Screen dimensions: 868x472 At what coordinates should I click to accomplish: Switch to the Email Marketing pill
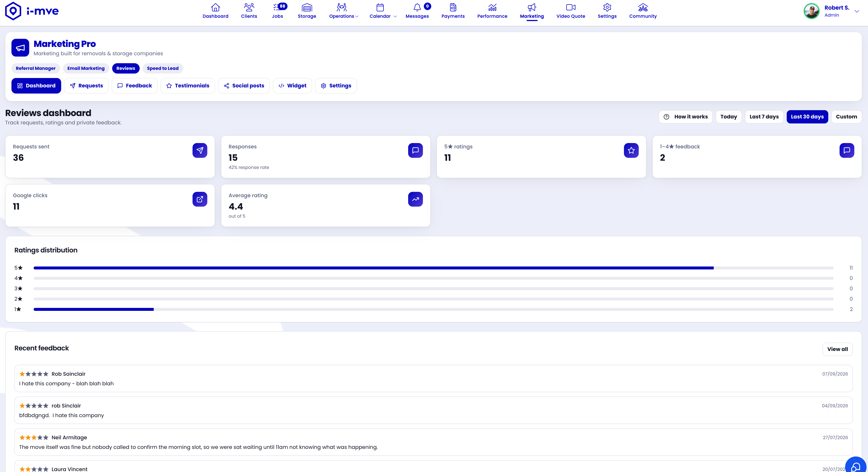click(x=86, y=68)
